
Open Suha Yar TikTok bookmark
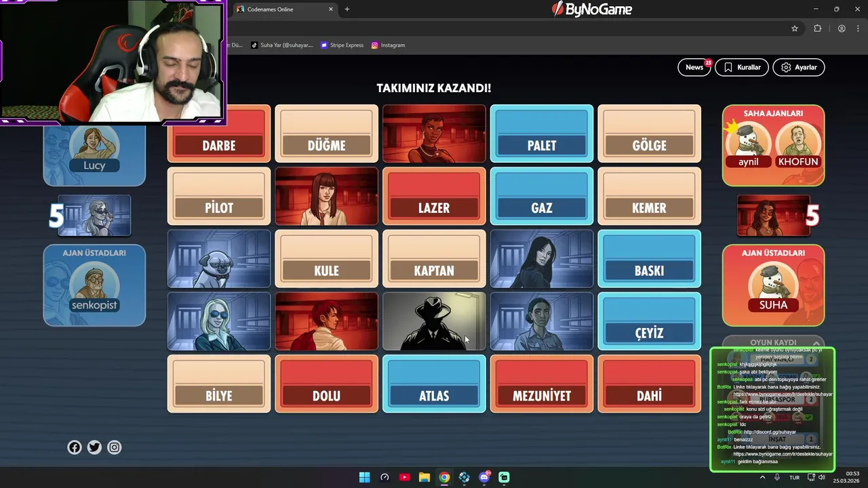tap(282, 45)
